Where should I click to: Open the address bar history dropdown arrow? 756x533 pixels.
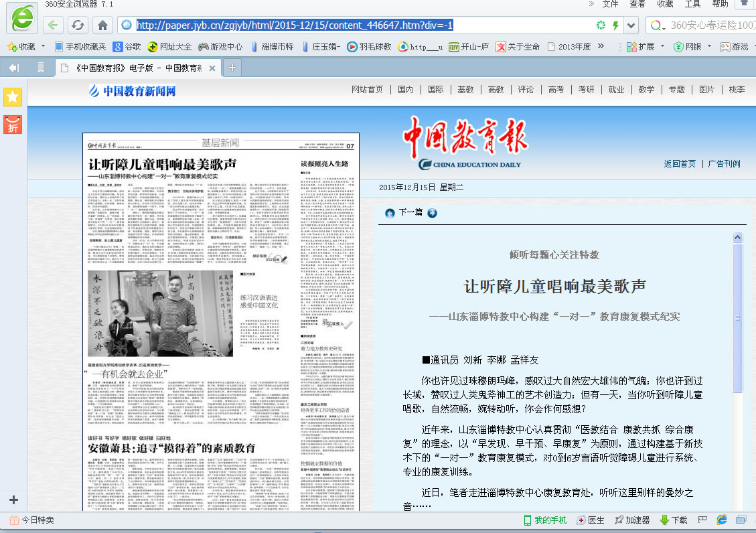pyautogui.click(x=630, y=25)
